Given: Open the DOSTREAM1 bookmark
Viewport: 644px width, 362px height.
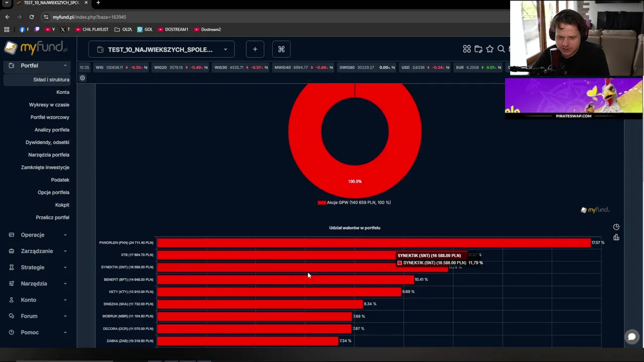Looking at the screenshot, I should coord(173,30).
